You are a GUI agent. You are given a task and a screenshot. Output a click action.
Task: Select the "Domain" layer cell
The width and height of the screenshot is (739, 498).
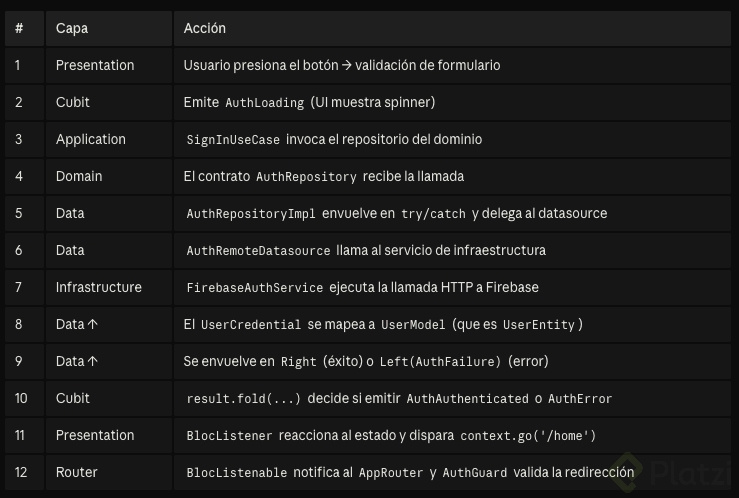[79, 176]
